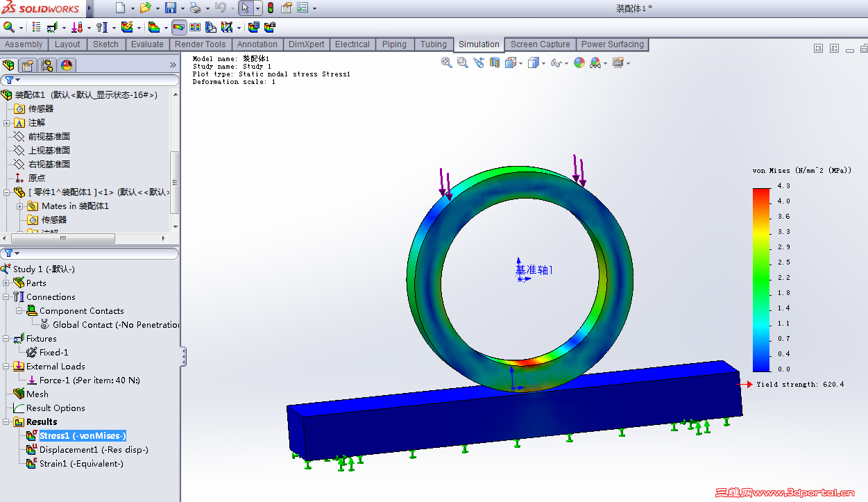This screenshot has height=502, width=868.
Task: Select Displacement1 (-Res disp-) result
Action: point(94,450)
